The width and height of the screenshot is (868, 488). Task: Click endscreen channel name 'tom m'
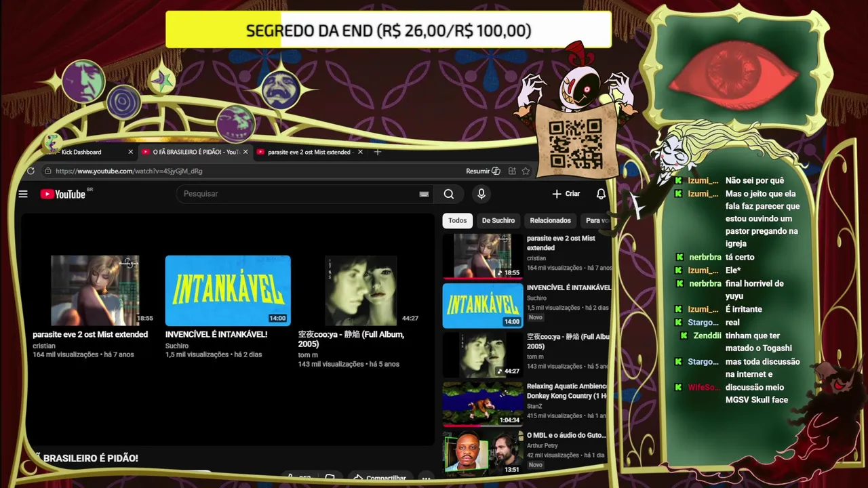click(x=308, y=354)
